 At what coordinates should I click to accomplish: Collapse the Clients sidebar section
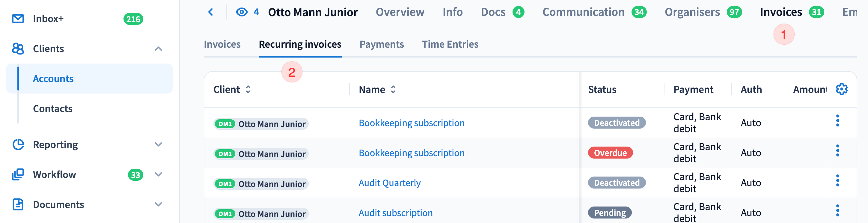click(158, 49)
